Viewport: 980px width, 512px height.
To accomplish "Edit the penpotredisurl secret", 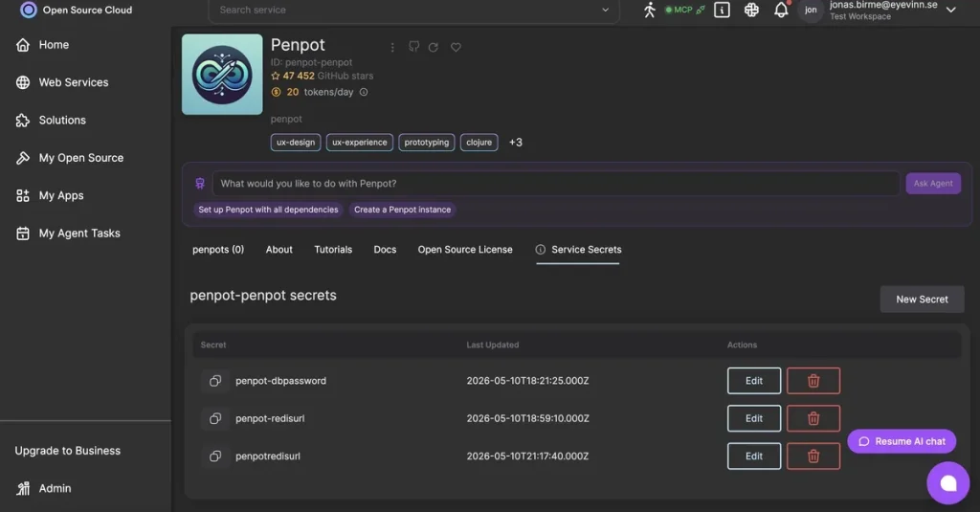I will 754,456.
